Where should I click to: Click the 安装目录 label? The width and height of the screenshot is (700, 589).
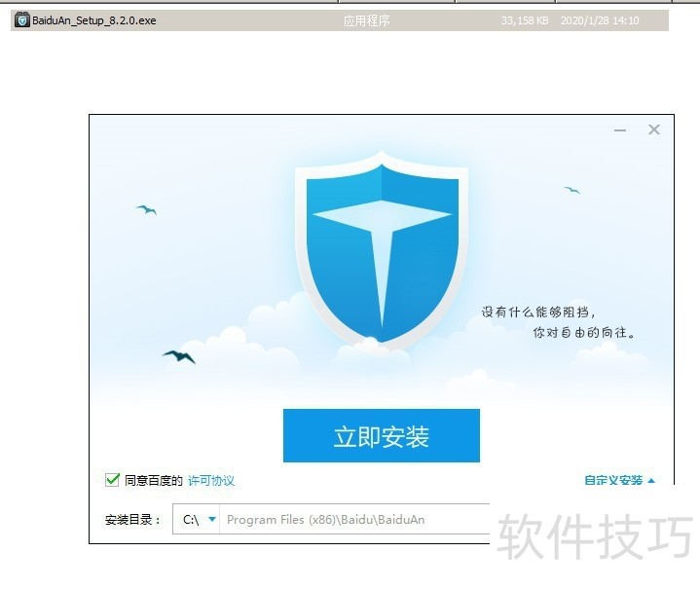[x=132, y=520]
